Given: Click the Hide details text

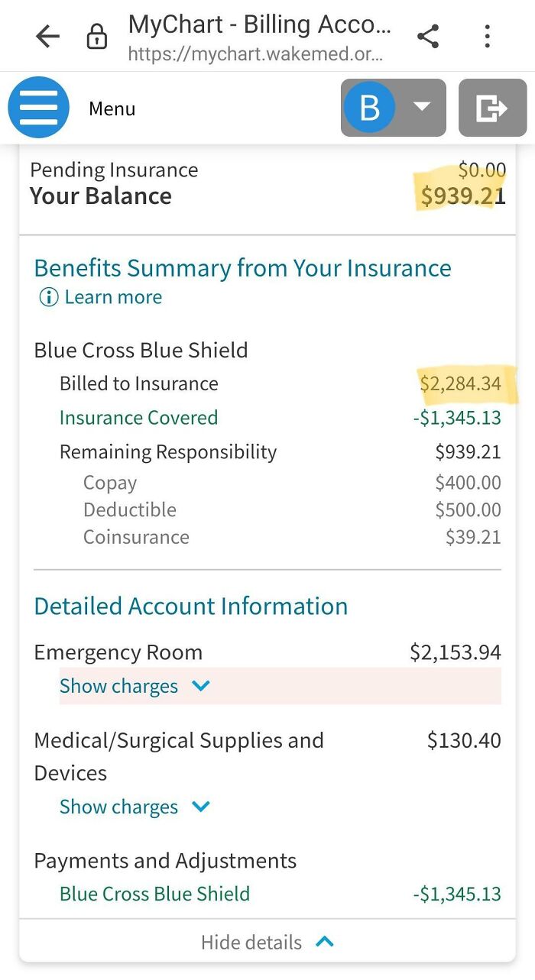Looking at the screenshot, I should coord(251,943).
